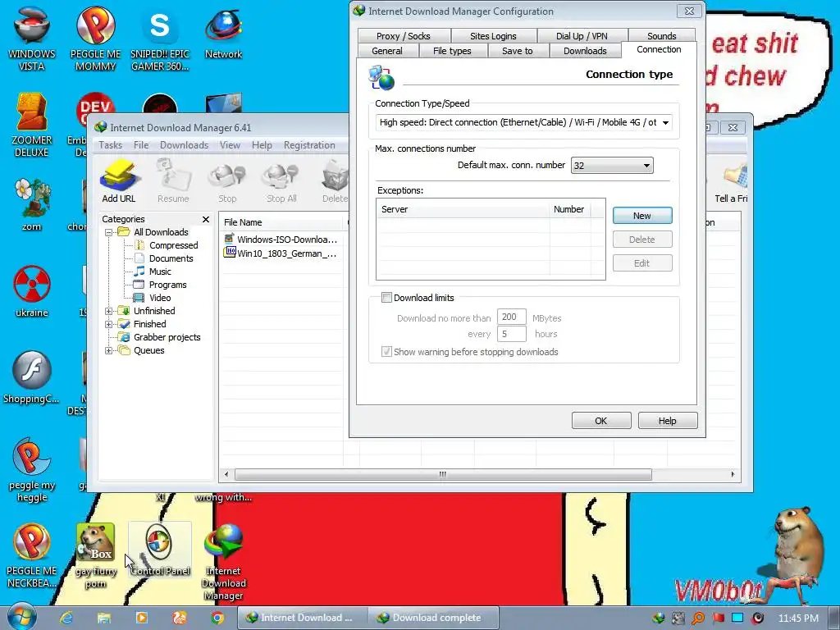The height and width of the screenshot is (630, 840).
Task: Close the Categories panel
Action: 206,219
